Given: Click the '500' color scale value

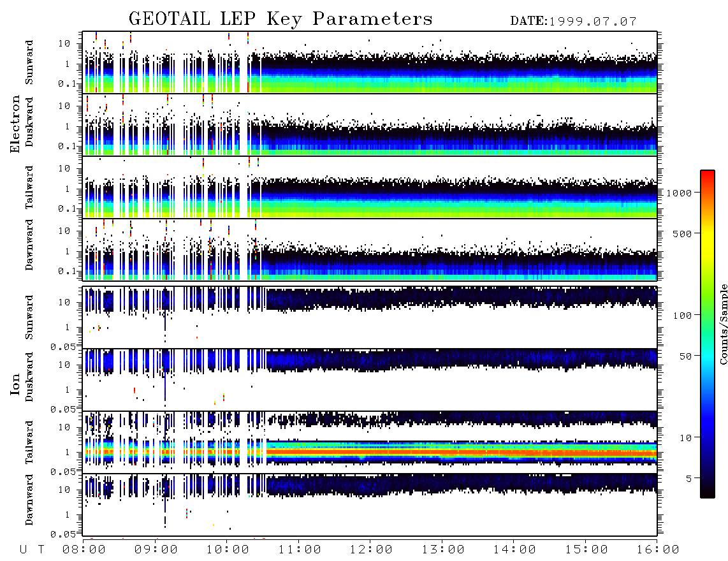Looking at the screenshot, I should pyautogui.click(x=683, y=234).
